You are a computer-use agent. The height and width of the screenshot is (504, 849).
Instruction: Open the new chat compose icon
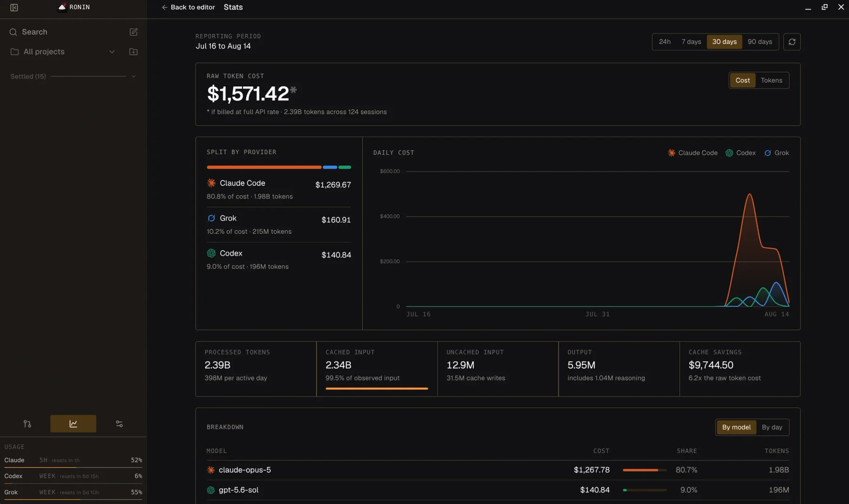pyautogui.click(x=133, y=32)
